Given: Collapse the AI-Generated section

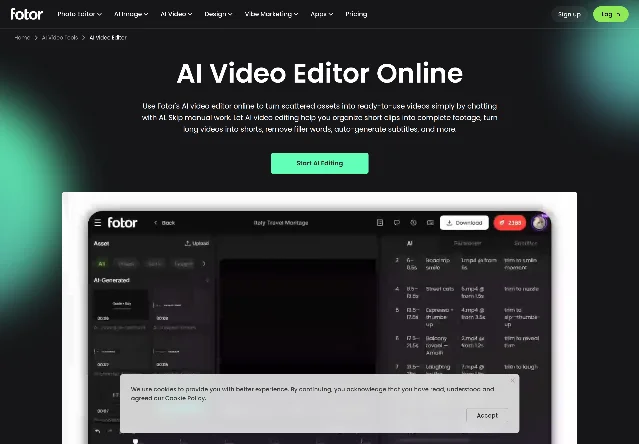Looking at the screenshot, I should pyautogui.click(x=207, y=280).
